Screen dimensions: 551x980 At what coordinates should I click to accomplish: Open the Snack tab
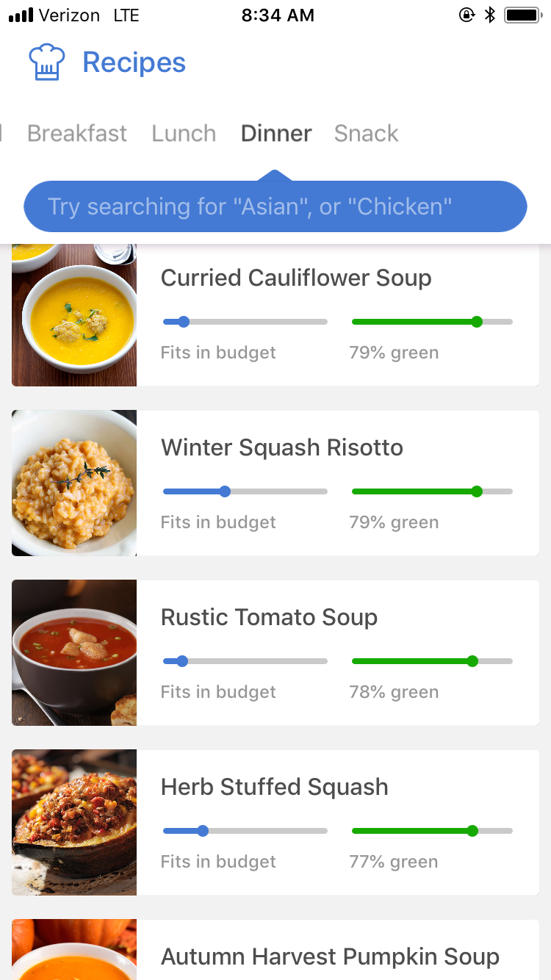coord(366,133)
